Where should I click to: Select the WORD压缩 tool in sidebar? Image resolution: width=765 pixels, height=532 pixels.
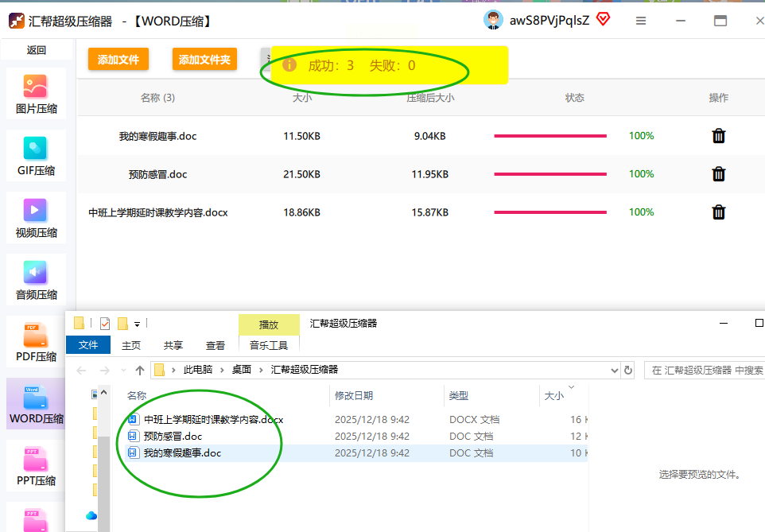point(36,404)
